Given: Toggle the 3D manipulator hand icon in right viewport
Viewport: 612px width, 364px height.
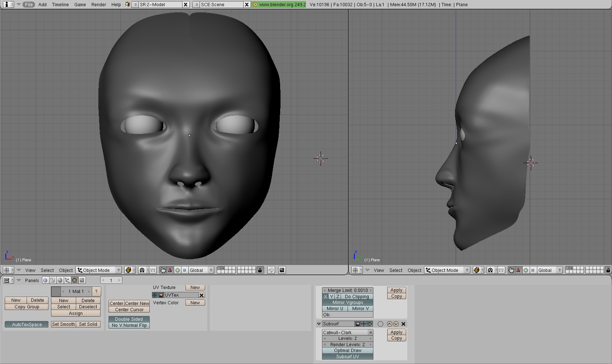Looking at the screenshot, I should tap(511, 270).
